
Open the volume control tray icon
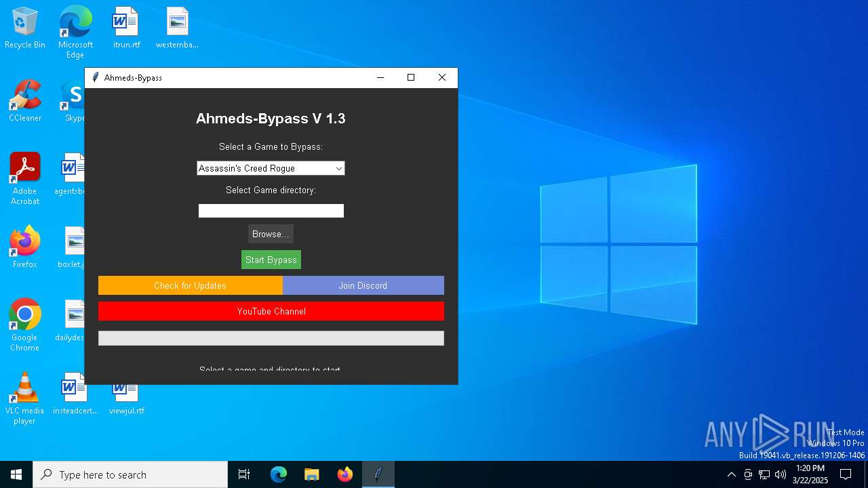tap(781, 474)
